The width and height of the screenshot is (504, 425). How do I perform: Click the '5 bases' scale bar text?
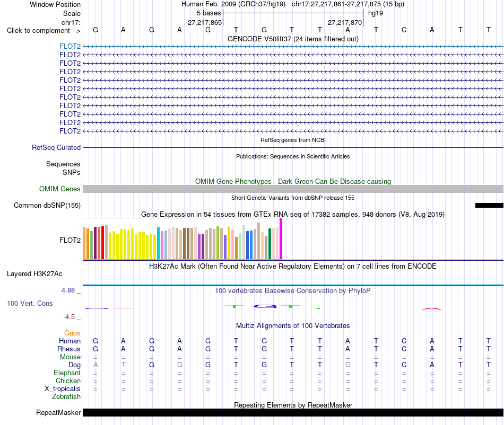208,13
